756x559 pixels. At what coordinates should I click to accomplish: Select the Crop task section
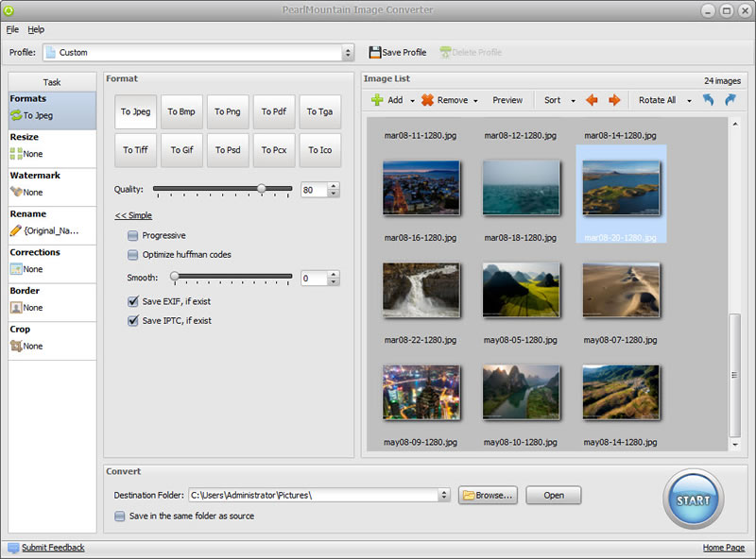coord(52,341)
